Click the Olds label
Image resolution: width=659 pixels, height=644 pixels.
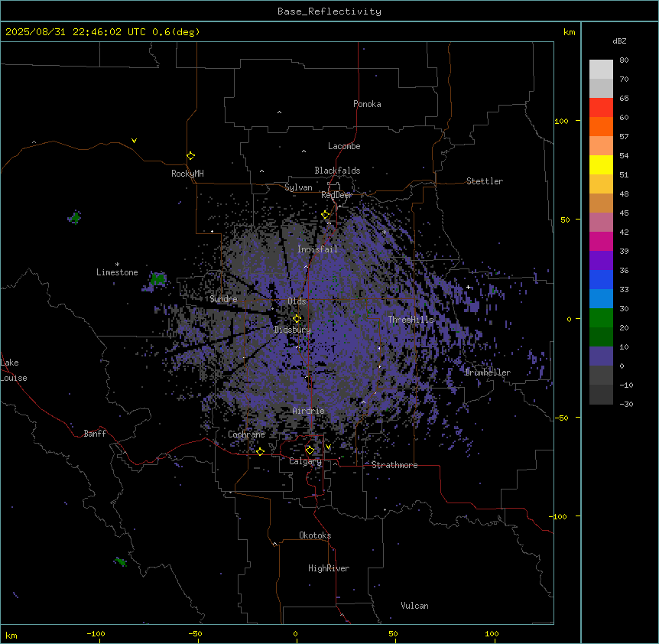point(297,301)
